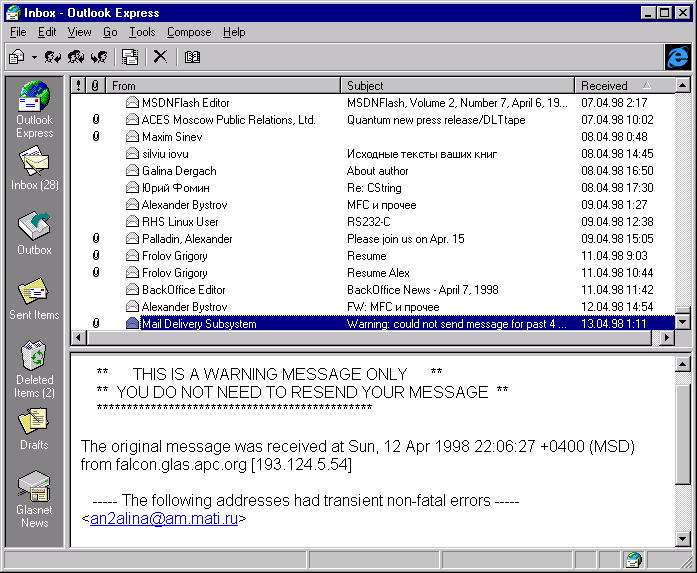Select the message from Galina Dergach
Image resolution: width=697 pixels, height=573 pixels.
[373, 171]
